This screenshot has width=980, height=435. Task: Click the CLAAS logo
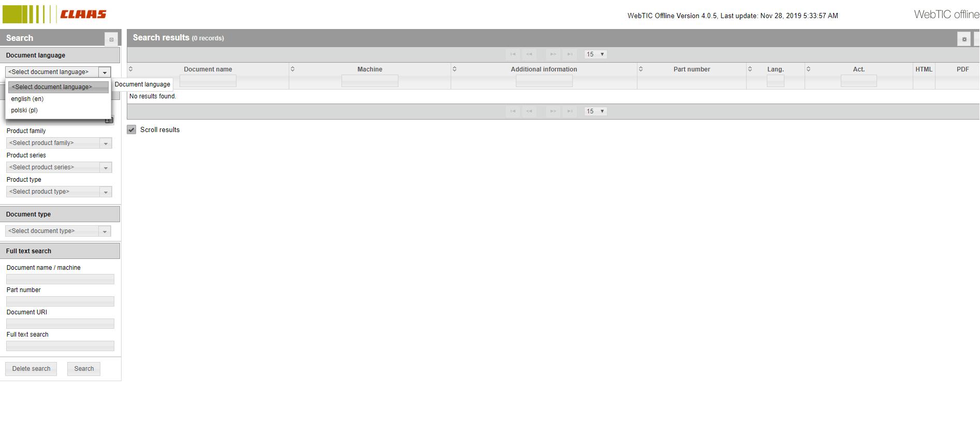pos(55,14)
